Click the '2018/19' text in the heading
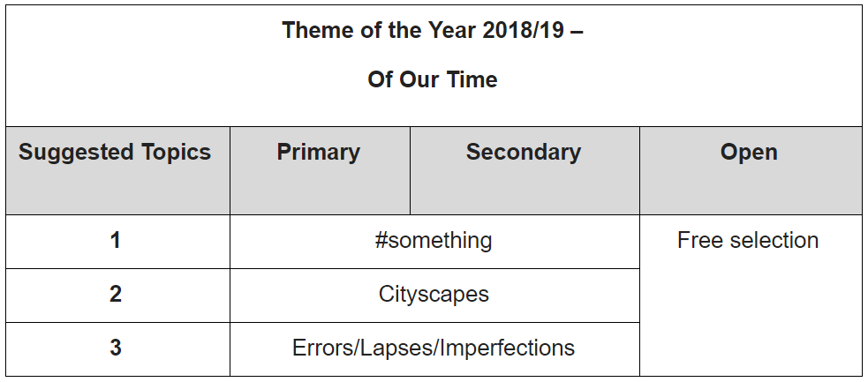Image resolution: width=868 pixels, height=382 pixels. (523, 30)
